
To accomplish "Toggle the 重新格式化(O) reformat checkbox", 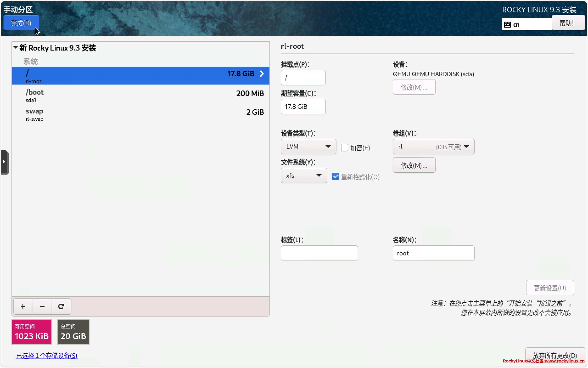I will pos(335,176).
